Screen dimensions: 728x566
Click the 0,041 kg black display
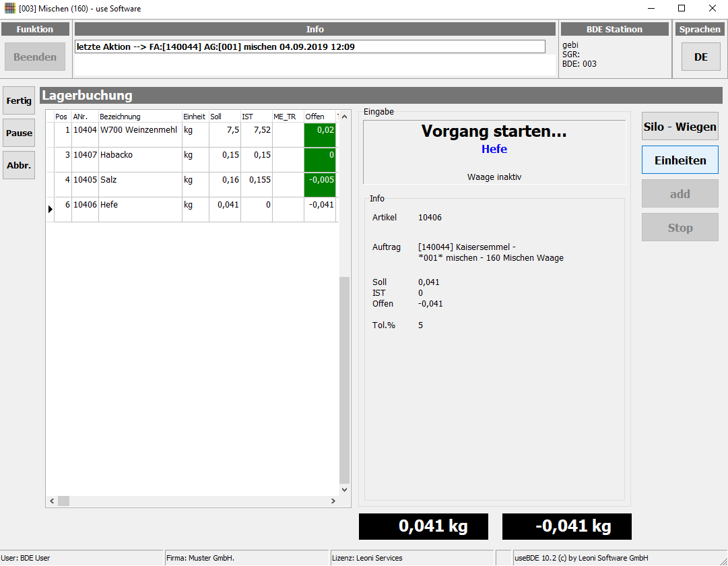[x=424, y=526]
